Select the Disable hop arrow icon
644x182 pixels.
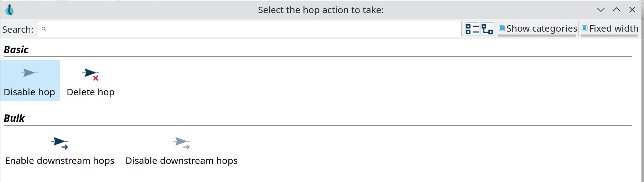coord(29,73)
